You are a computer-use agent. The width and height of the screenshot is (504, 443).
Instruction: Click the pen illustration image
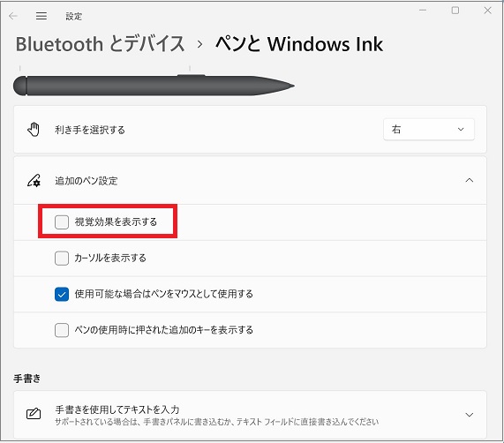pos(154,86)
